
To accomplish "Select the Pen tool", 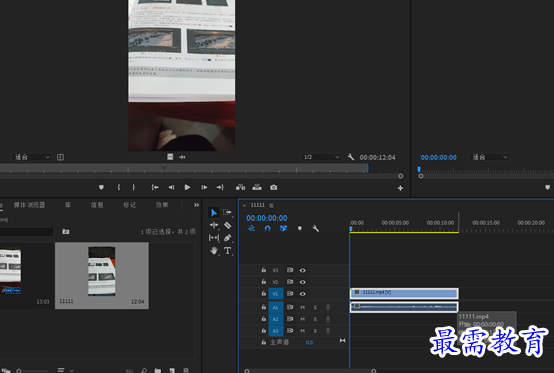I will [228, 238].
